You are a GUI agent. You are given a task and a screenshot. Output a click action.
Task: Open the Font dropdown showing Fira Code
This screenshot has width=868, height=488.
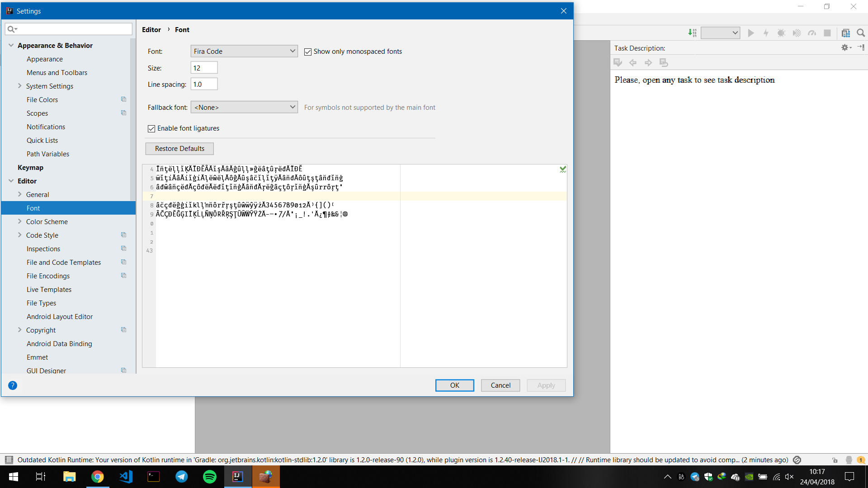244,51
